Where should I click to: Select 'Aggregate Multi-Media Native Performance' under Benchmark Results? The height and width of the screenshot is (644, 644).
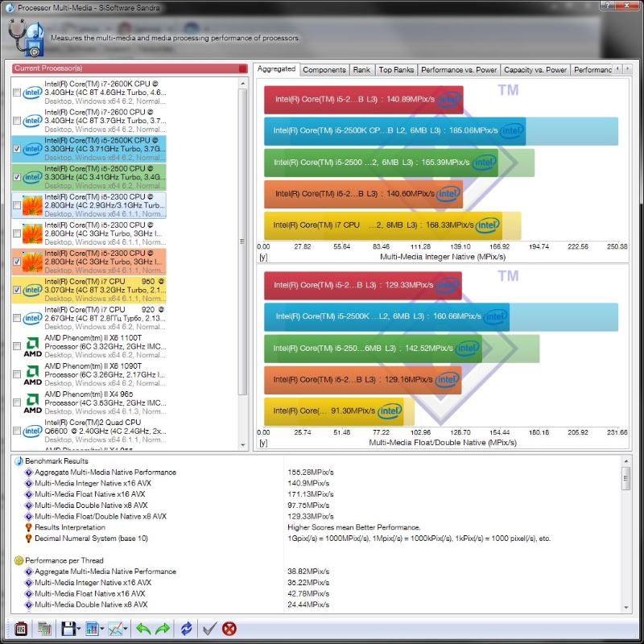[x=105, y=473]
